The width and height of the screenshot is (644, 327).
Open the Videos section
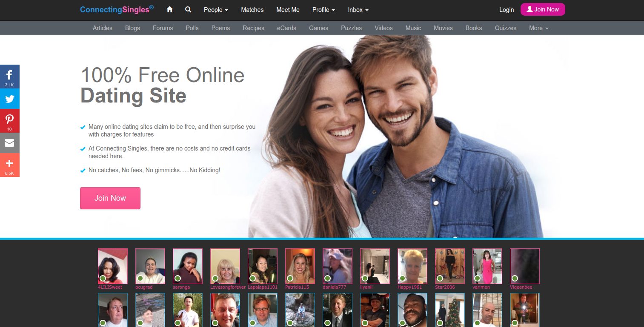pos(384,28)
